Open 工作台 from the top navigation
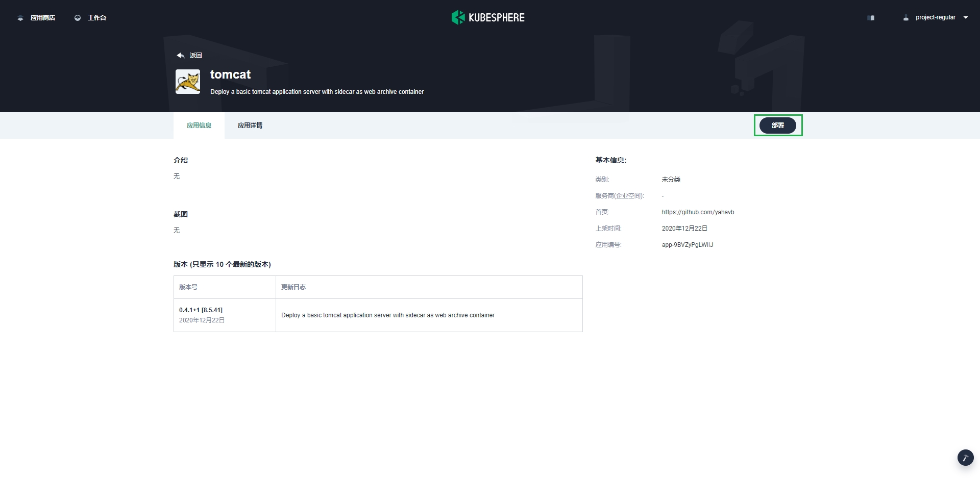980x478 pixels. 96,17
